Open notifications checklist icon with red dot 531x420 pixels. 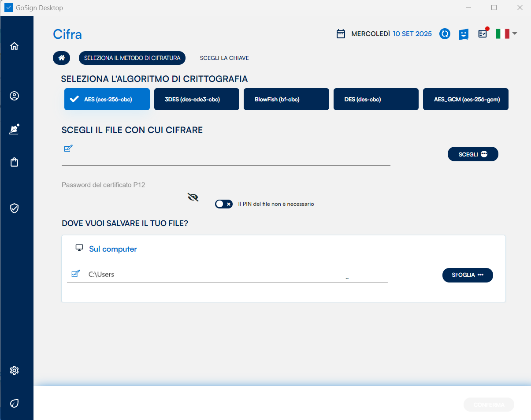tap(483, 34)
